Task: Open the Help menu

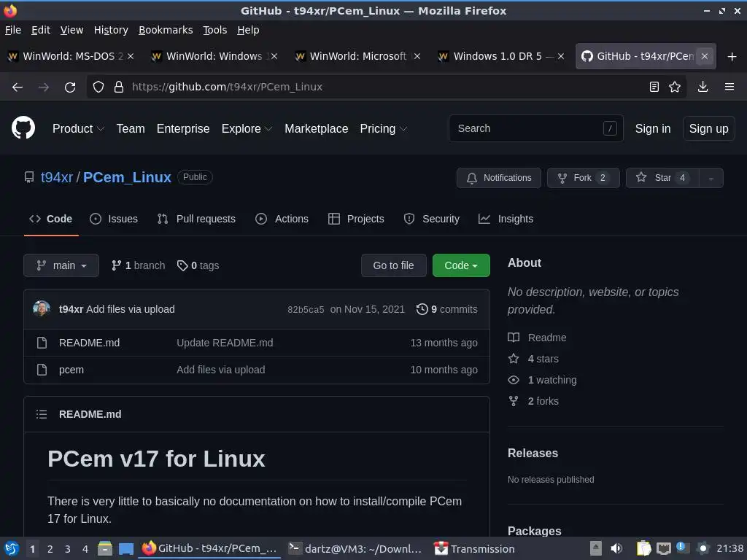Action: 248,30
